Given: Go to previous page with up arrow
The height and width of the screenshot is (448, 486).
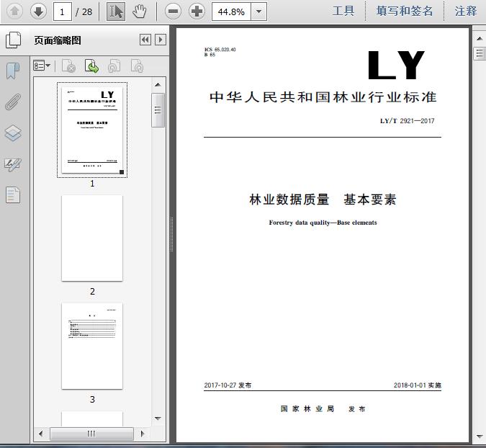Looking at the screenshot, I should pos(14,12).
